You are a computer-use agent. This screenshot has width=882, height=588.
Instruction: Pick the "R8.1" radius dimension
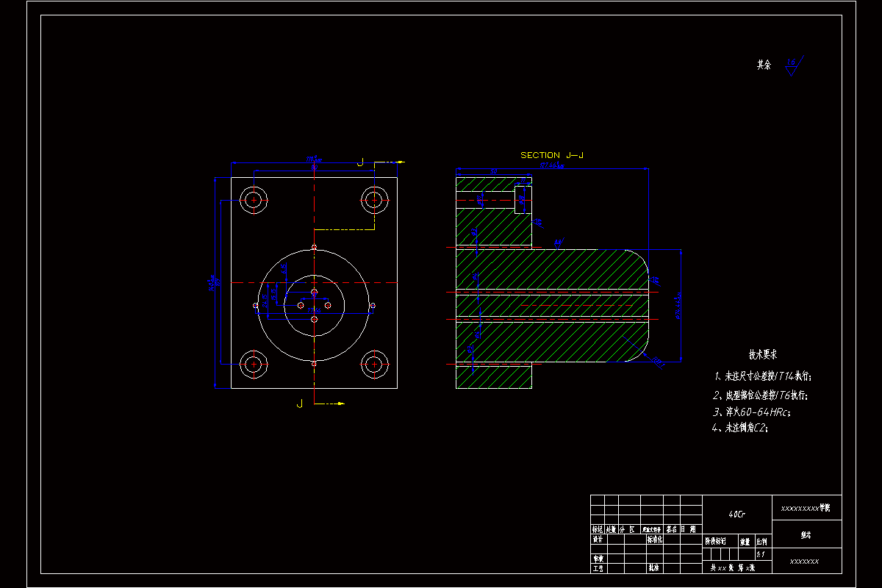[659, 362]
